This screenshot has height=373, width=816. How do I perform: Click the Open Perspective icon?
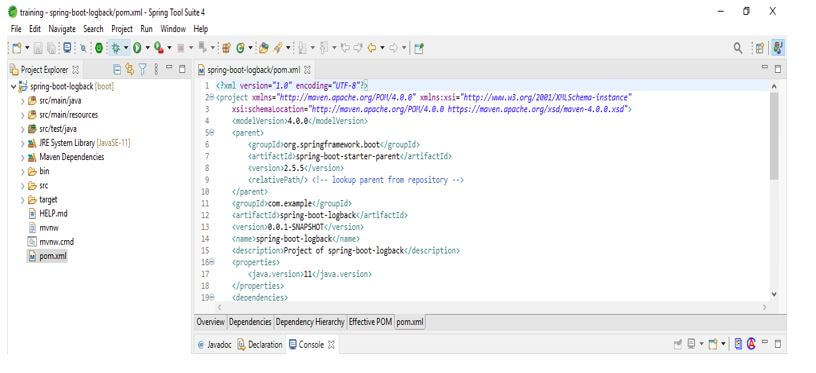coord(760,48)
